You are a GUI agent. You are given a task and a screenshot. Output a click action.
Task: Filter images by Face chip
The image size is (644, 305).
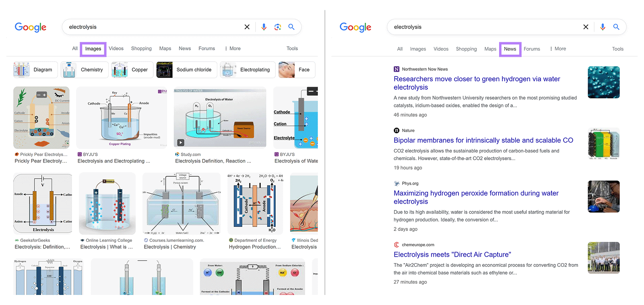(297, 70)
